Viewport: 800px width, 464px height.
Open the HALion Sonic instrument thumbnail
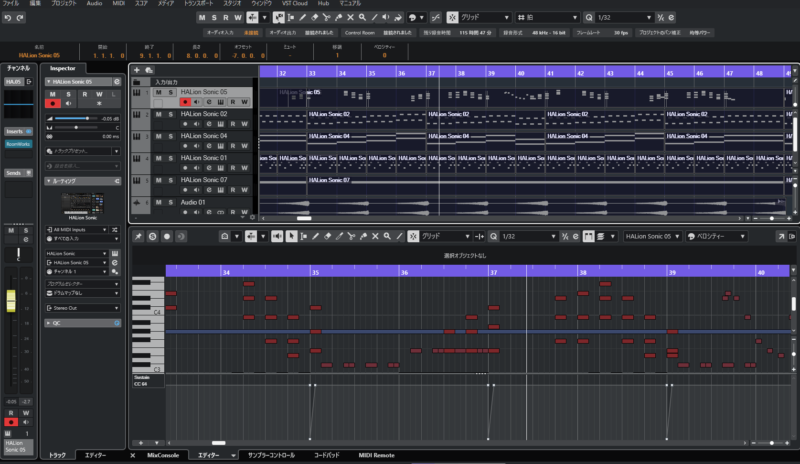[x=83, y=201]
